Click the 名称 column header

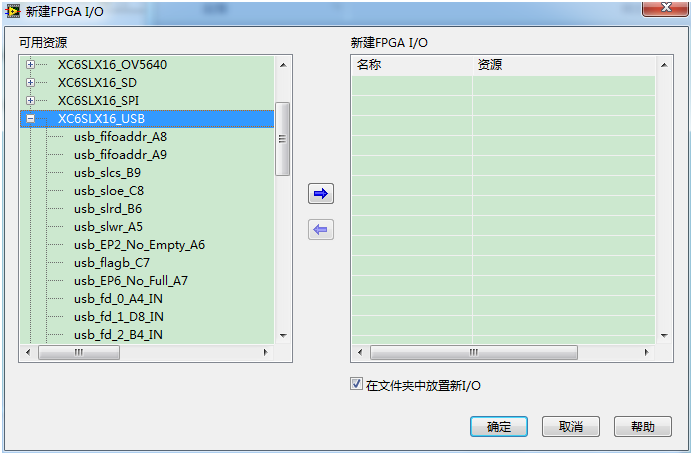(x=412, y=65)
